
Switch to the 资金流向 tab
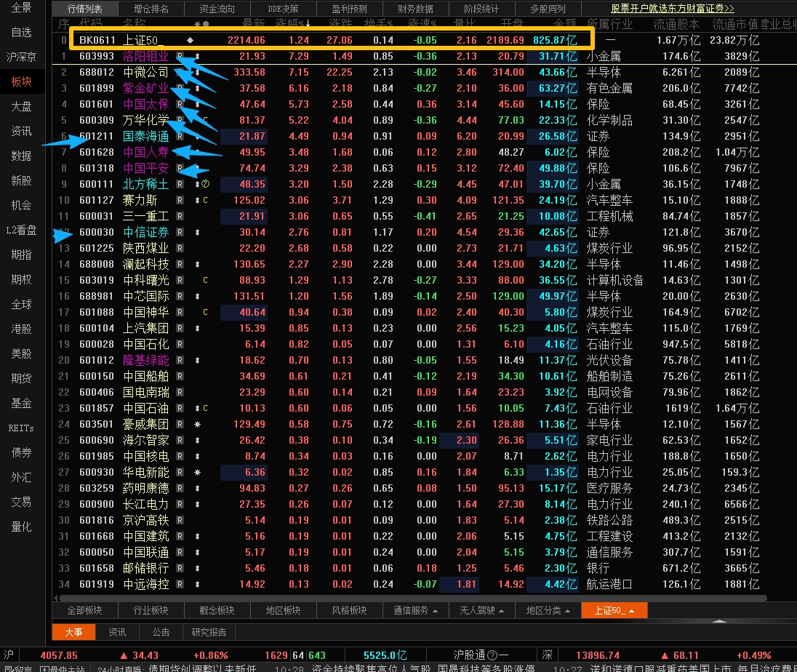[x=217, y=9]
